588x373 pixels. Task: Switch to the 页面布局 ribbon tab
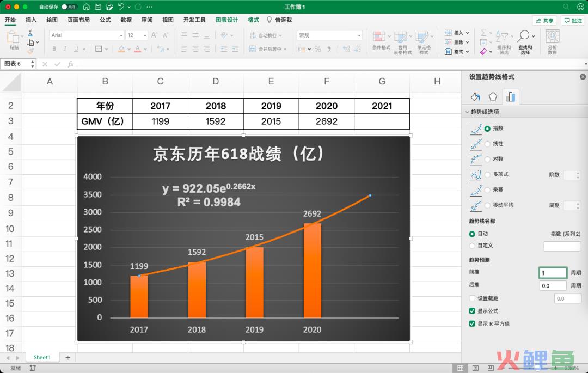coord(78,20)
